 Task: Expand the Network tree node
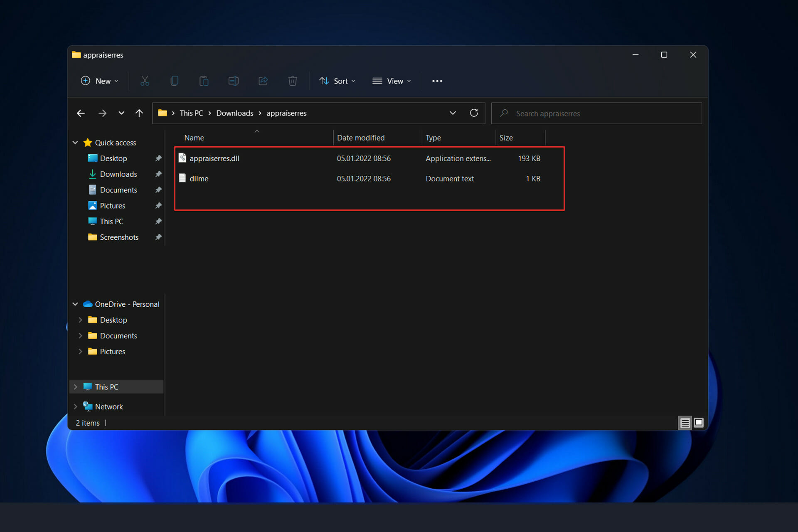[75, 407]
